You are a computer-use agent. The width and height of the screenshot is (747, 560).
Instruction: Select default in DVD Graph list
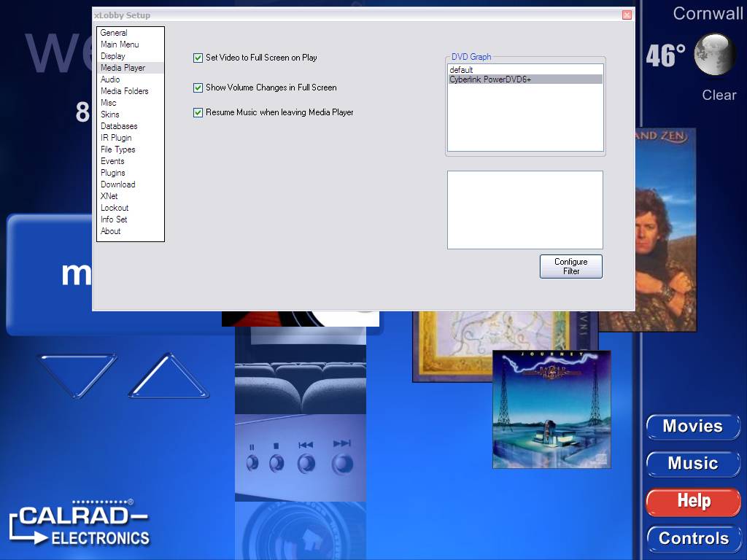[x=525, y=70]
